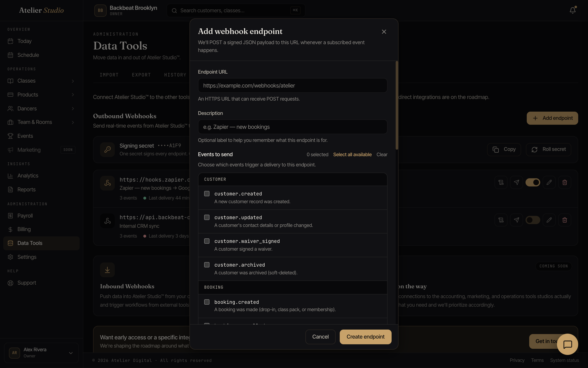This screenshot has width=588, height=368.
Task: Click the Marketing megaphone icon
Action: (10, 150)
